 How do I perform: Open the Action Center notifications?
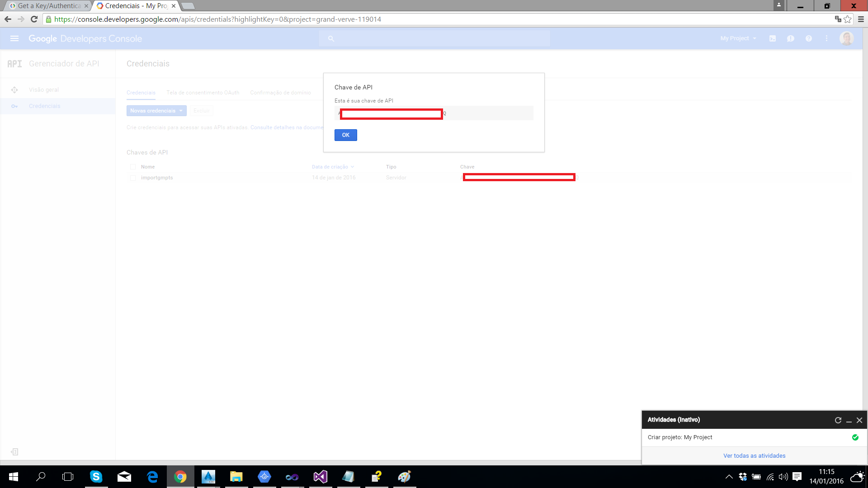click(797, 477)
